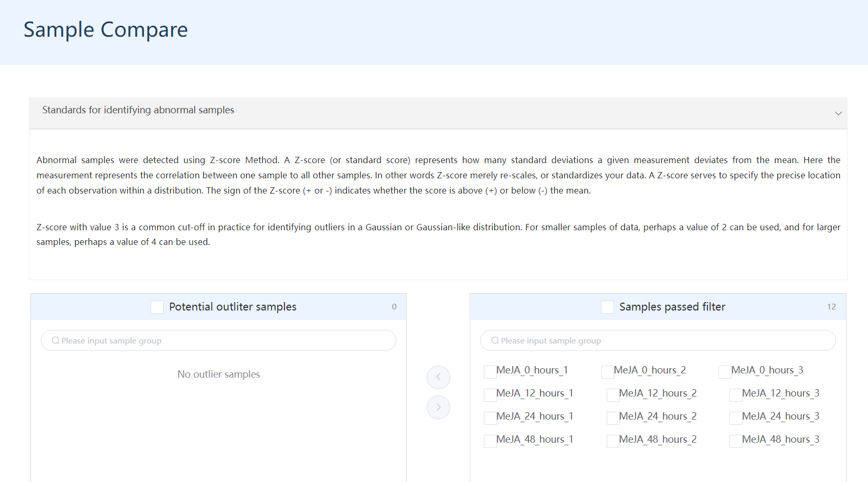This screenshot has width=868, height=482.
Task: Check the MeJA_0_hours_1 sample
Action: 490,372
